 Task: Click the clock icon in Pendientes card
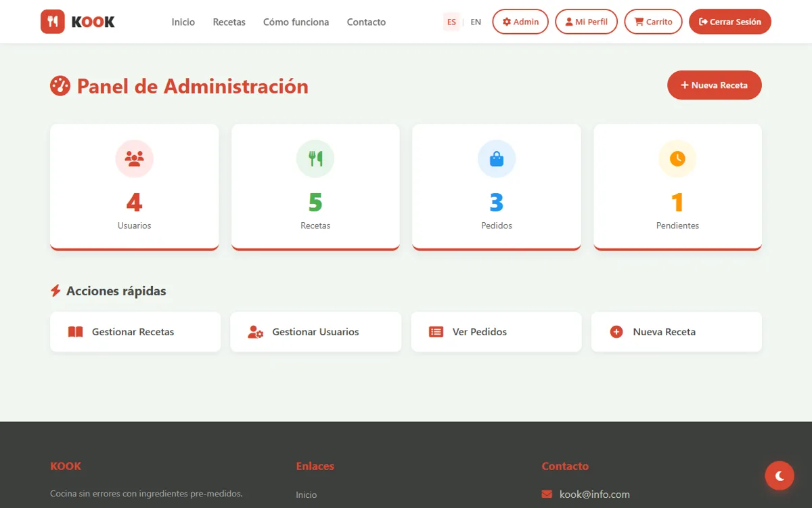click(x=677, y=158)
